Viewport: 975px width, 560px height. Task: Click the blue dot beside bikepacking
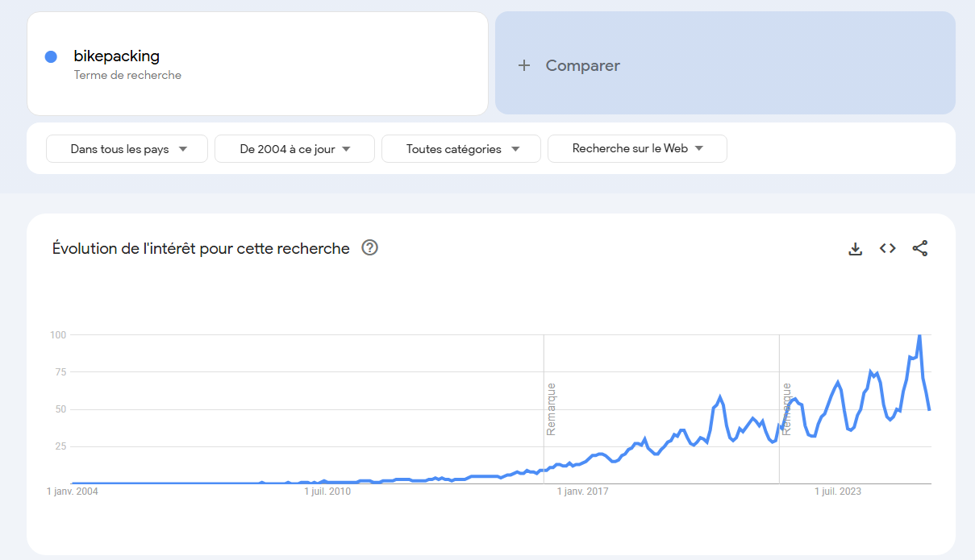51,56
